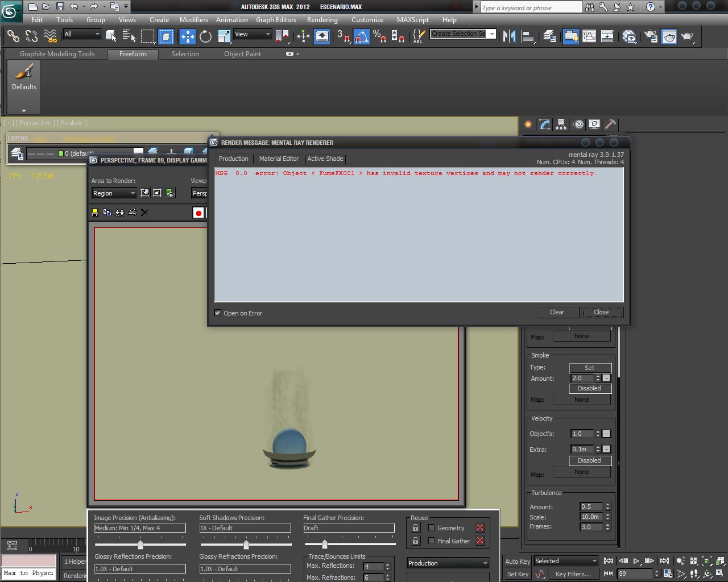The width and height of the screenshot is (728, 582).
Task: Expand the Defaults panel arrow
Action: click(24, 110)
